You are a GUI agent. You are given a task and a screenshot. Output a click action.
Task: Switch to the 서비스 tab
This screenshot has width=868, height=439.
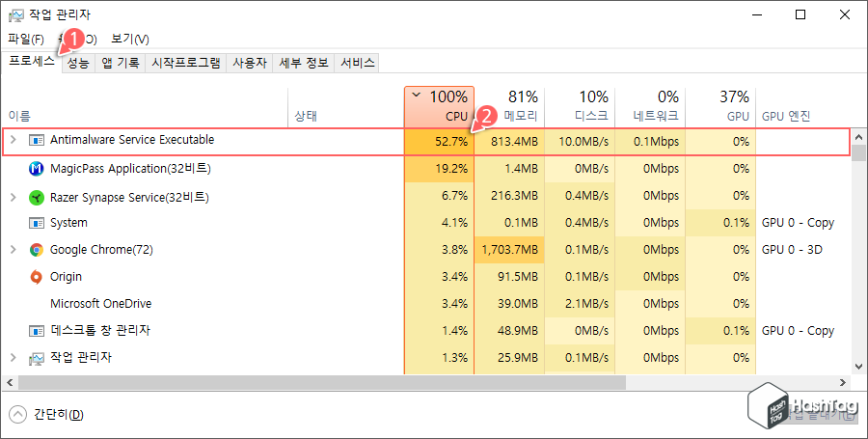pos(357,63)
